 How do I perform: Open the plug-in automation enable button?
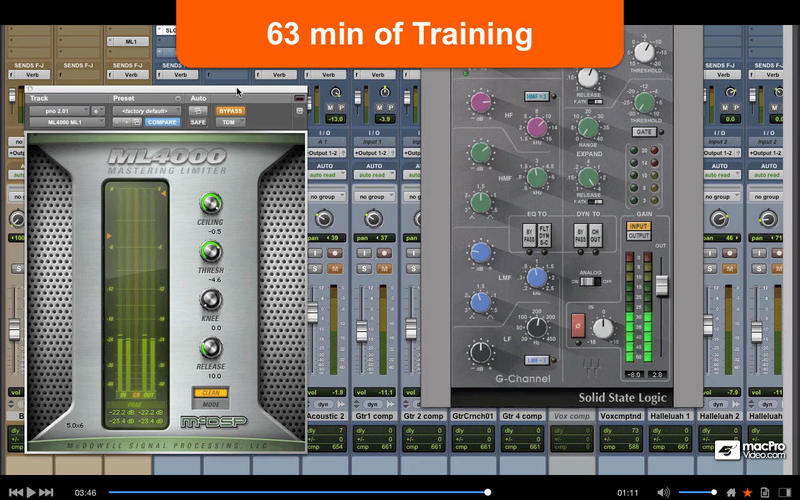(198, 111)
